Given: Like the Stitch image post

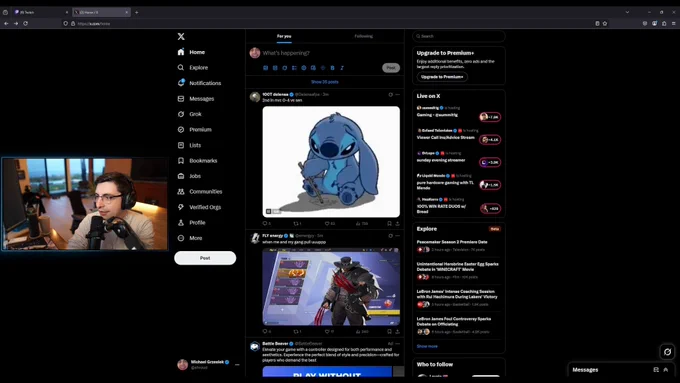Looking at the screenshot, I should coord(327,223).
